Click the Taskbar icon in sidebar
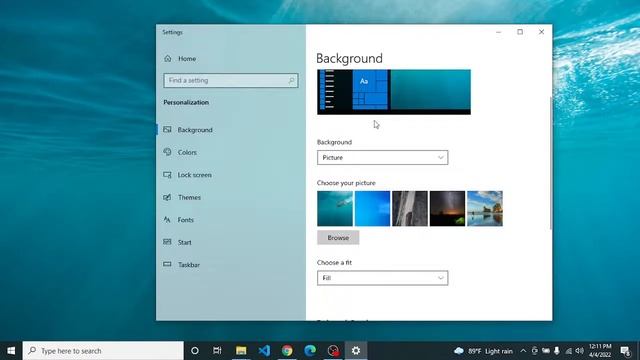The image size is (640, 360). coord(167,264)
